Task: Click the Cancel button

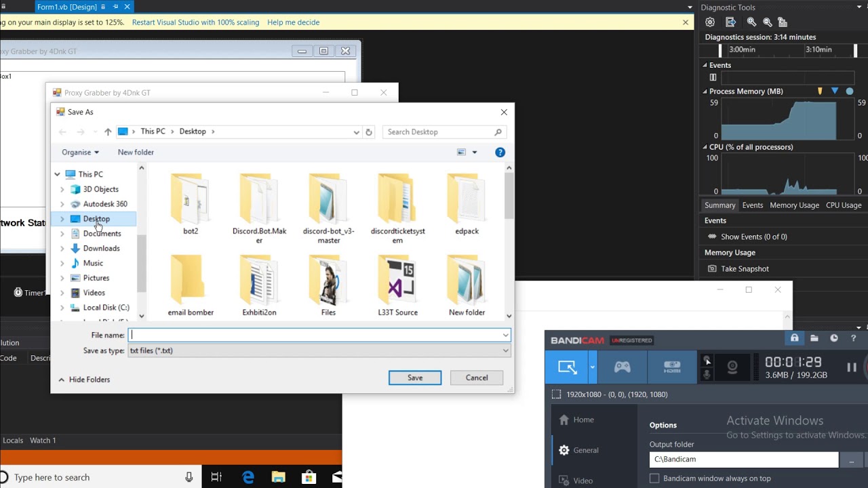Action: 477,378
